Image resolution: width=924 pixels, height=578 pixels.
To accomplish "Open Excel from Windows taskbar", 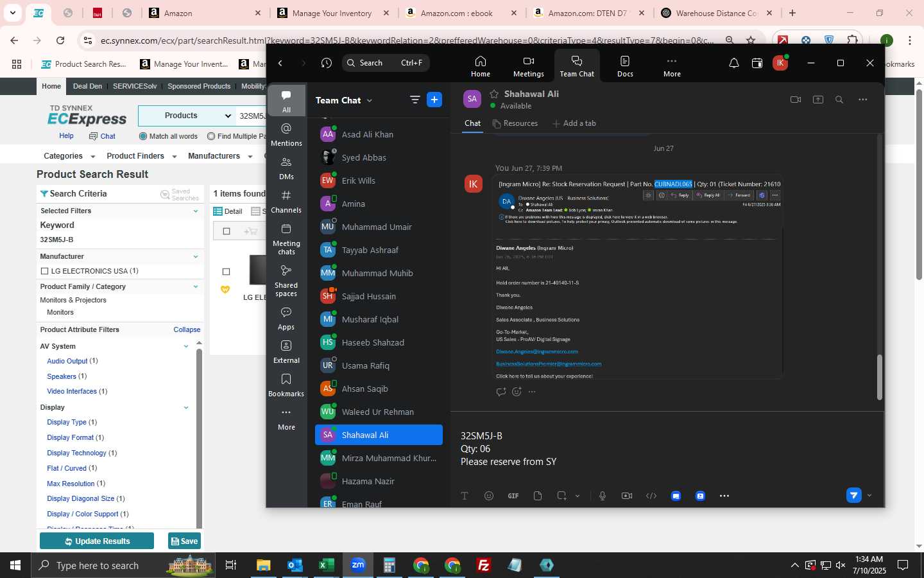I will click(x=326, y=565).
